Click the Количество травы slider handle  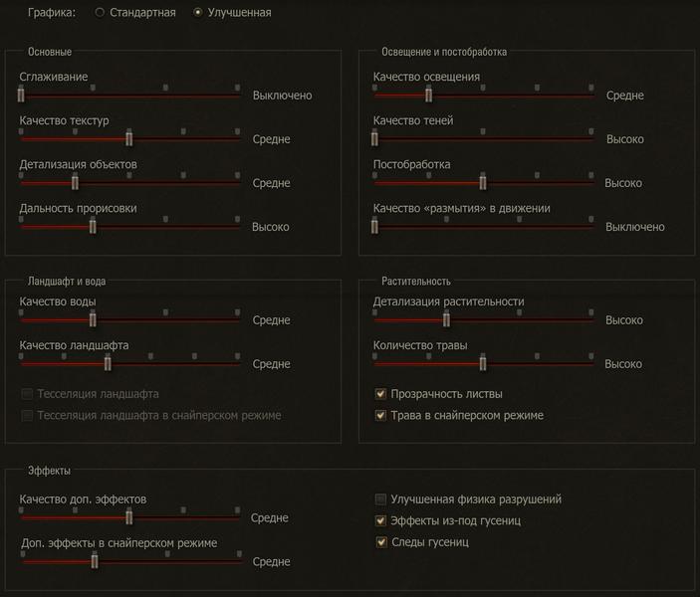point(483,363)
